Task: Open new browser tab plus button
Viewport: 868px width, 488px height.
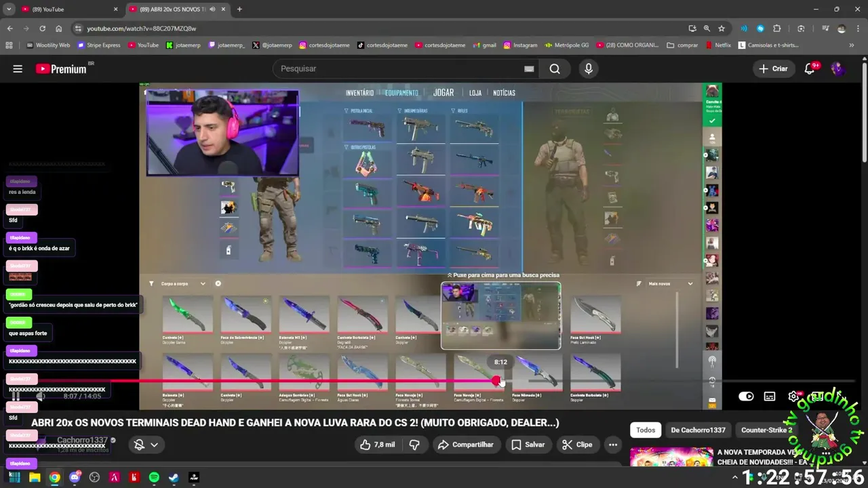Action: pos(239,9)
